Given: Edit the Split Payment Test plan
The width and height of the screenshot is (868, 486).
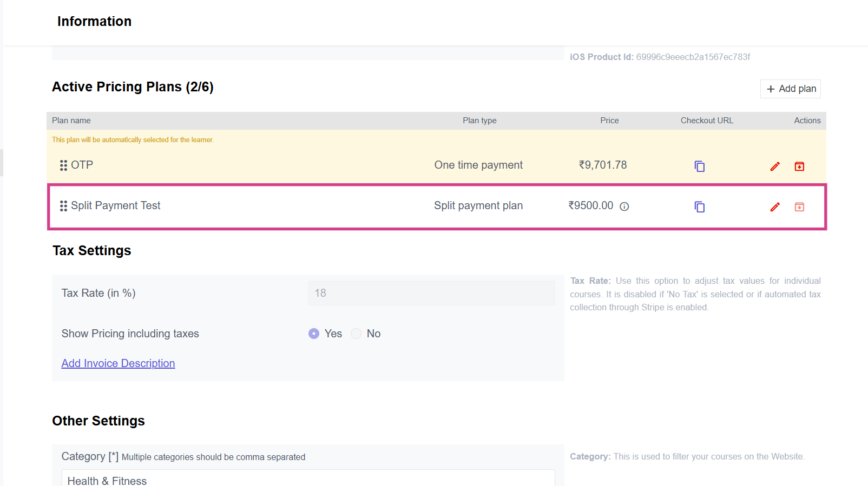Looking at the screenshot, I should click(775, 207).
